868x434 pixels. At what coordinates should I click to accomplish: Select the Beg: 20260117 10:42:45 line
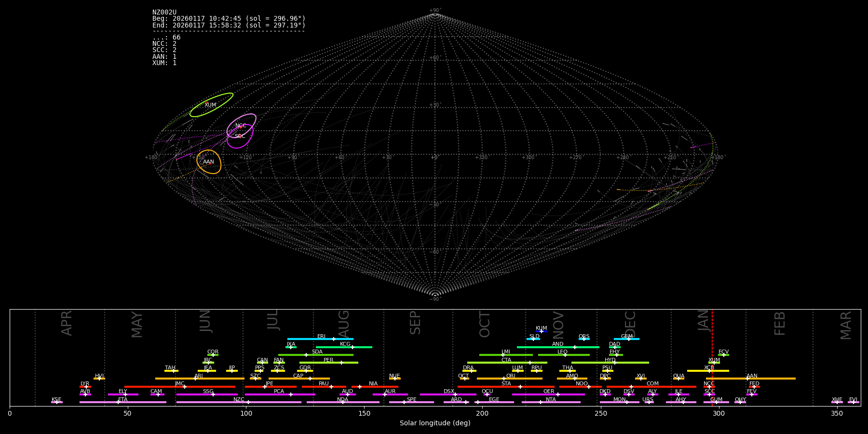pyautogui.click(x=229, y=19)
